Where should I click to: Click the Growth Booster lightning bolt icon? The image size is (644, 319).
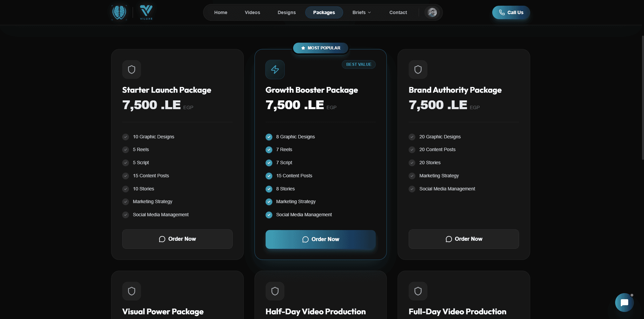275,70
